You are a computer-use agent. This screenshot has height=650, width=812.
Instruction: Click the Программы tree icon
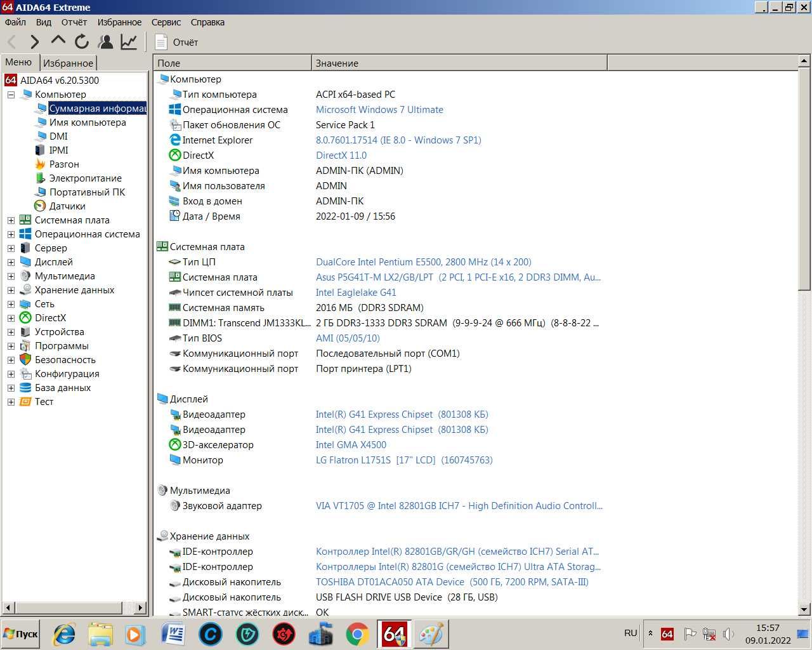[25, 346]
